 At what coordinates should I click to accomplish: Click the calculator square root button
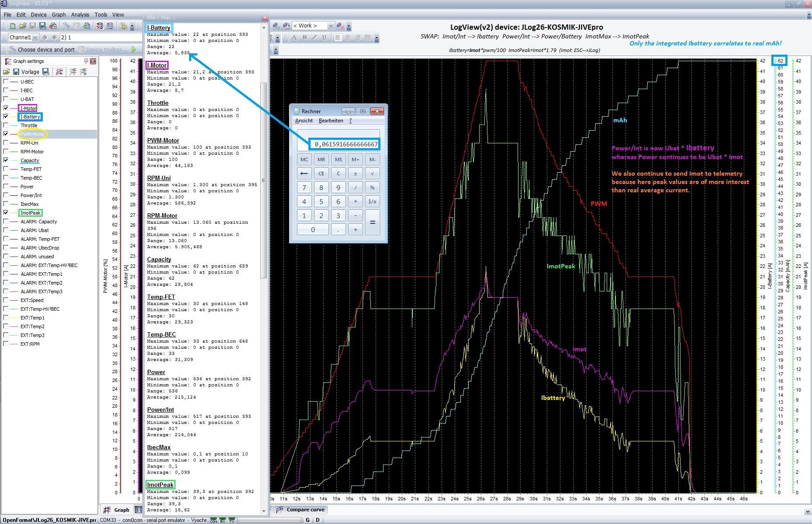click(372, 174)
